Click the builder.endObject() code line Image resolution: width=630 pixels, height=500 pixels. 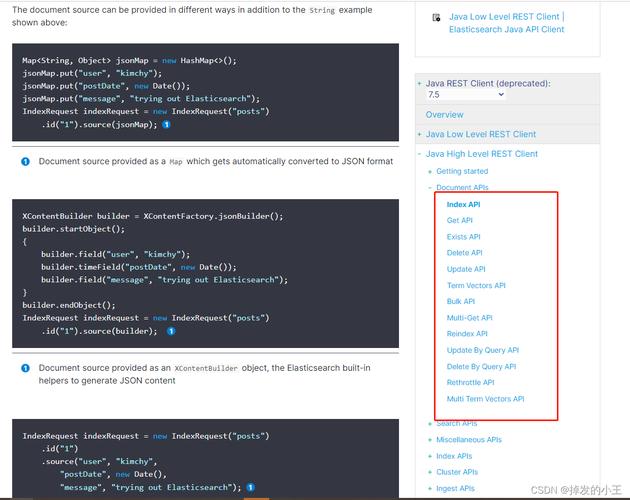(69, 305)
